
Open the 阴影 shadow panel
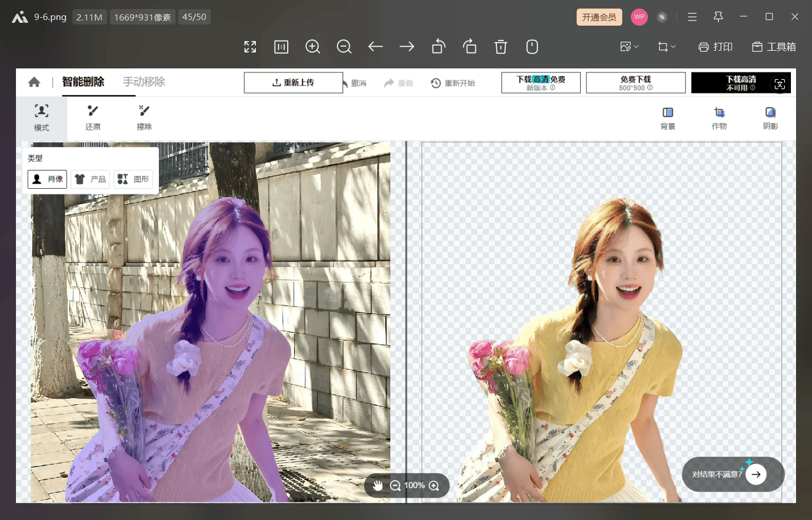pos(770,118)
